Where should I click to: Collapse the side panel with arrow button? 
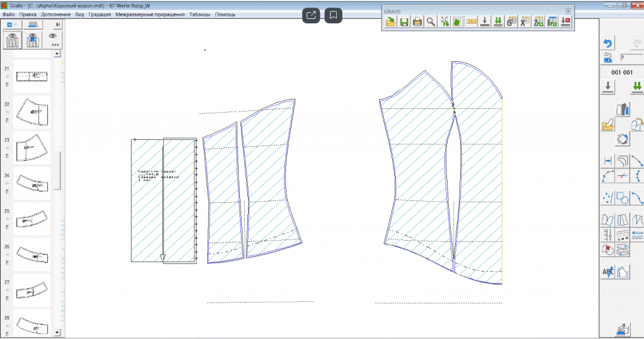tap(58, 24)
